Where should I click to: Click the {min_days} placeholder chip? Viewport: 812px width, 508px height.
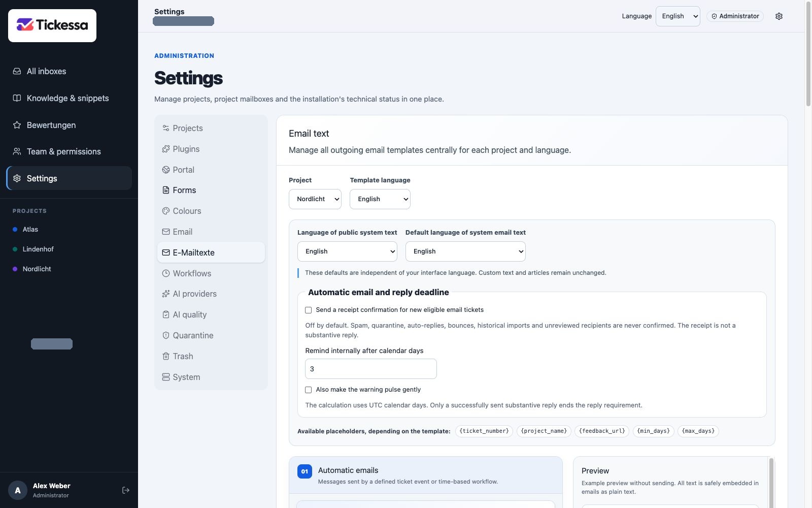653,431
